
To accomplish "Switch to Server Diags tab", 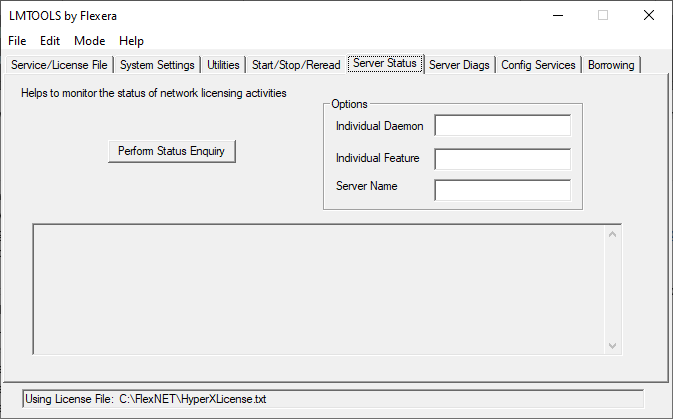I will tap(459, 65).
